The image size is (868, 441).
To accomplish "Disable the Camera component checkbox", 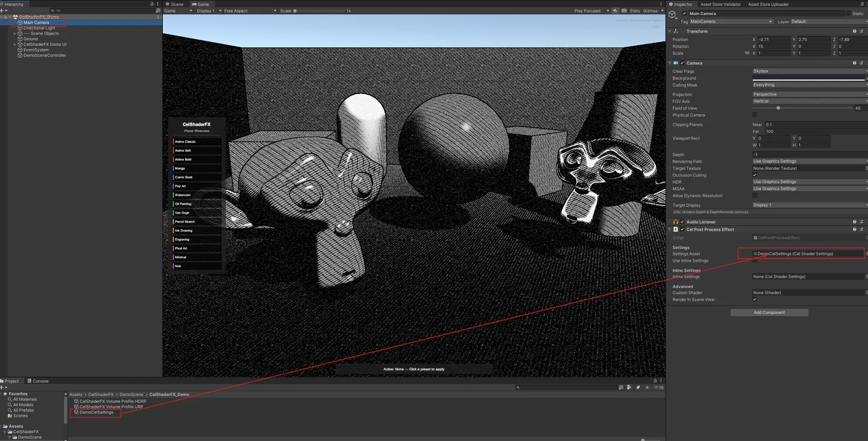I will click(x=682, y=63).
